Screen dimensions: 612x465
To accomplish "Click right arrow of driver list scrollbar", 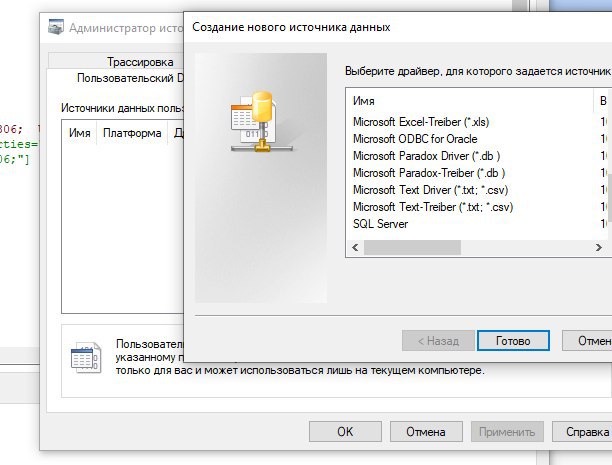I will [x=598, y=248].
